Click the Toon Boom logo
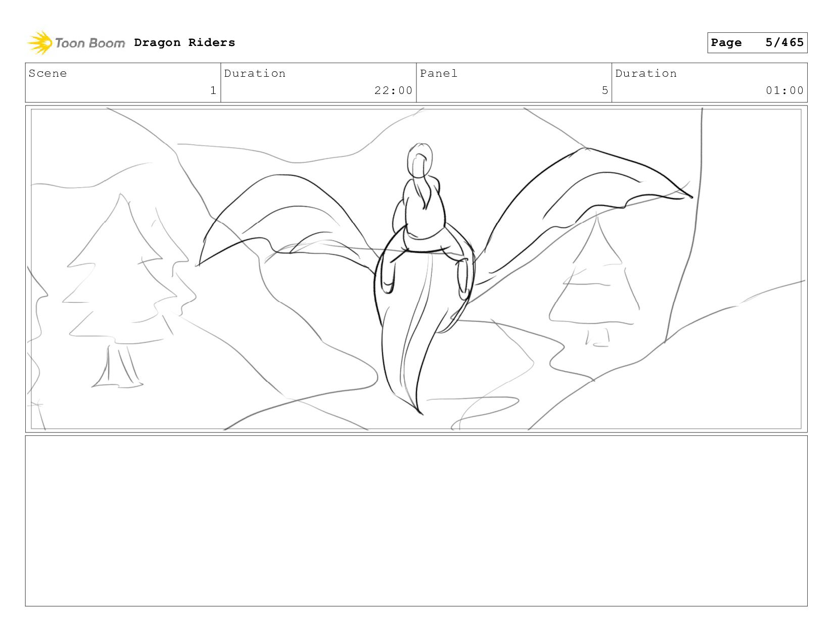Screen dimensions: 834x644 pos(76,43)
